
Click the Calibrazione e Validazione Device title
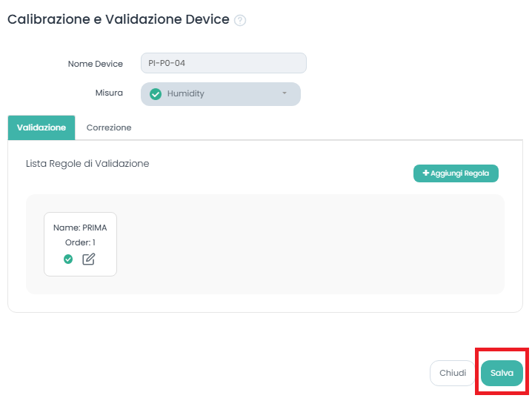pyautogui.click(x=119, y=20)
